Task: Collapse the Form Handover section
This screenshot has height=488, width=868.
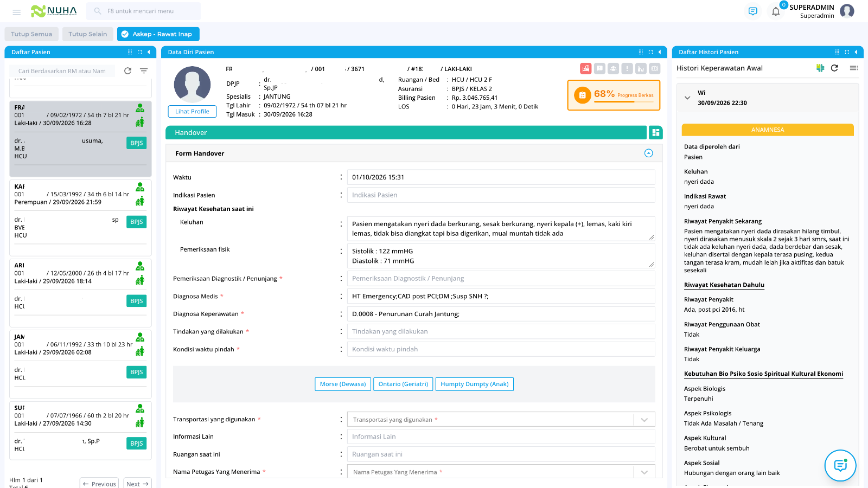Action: point(649,153)
